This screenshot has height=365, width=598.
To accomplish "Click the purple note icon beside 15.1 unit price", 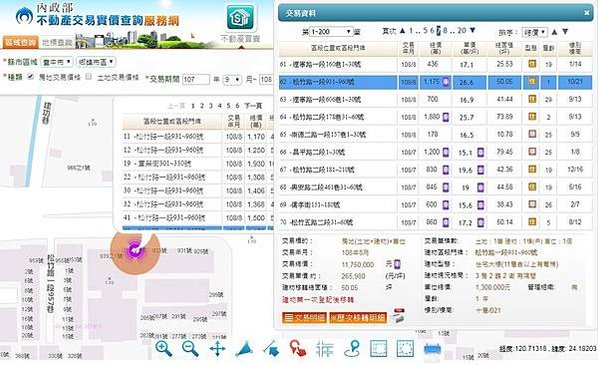I will coord(481,153).
